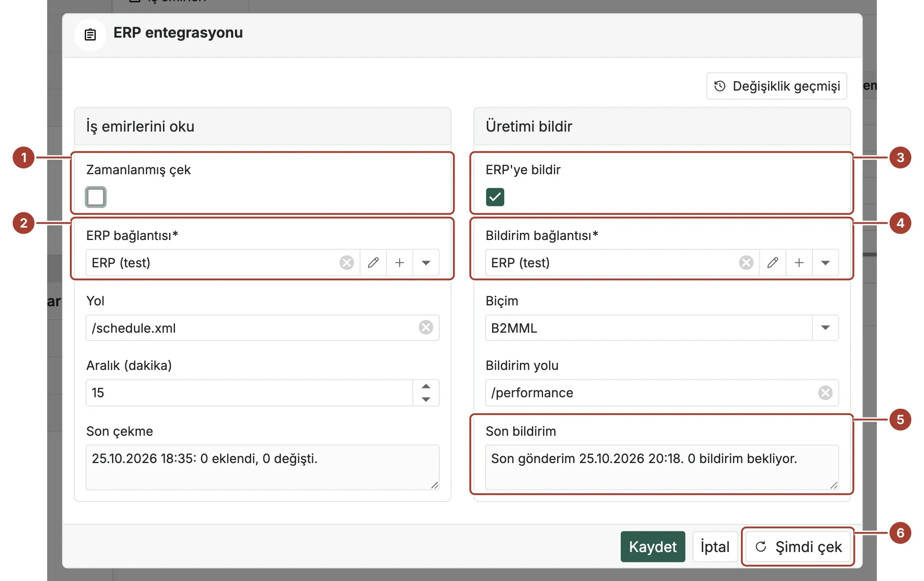Clear the ERP bağlantısı field value

pyautogui.click(x=347, y=262)
